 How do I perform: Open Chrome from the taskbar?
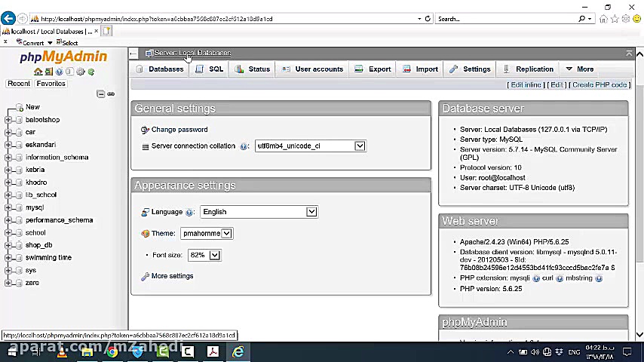[x=112, y=352]
